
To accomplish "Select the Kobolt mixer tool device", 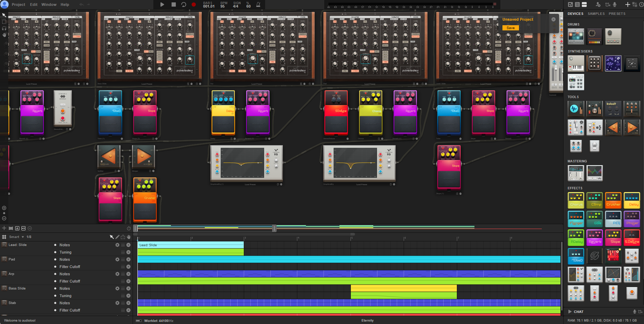I will 613,109.
